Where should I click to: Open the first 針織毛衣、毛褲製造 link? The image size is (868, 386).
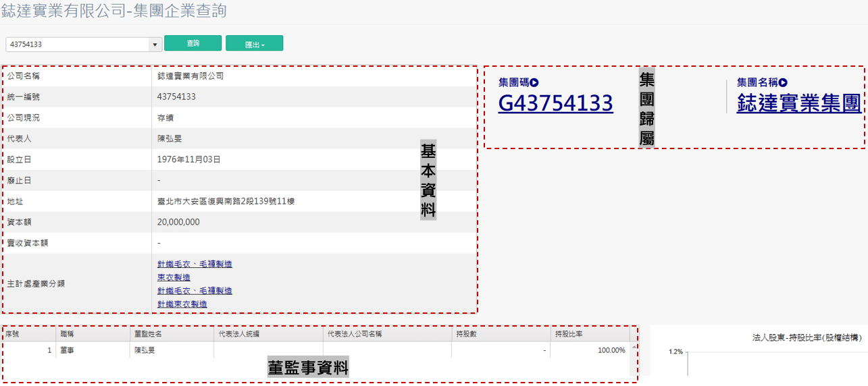(x=195, y=264)
